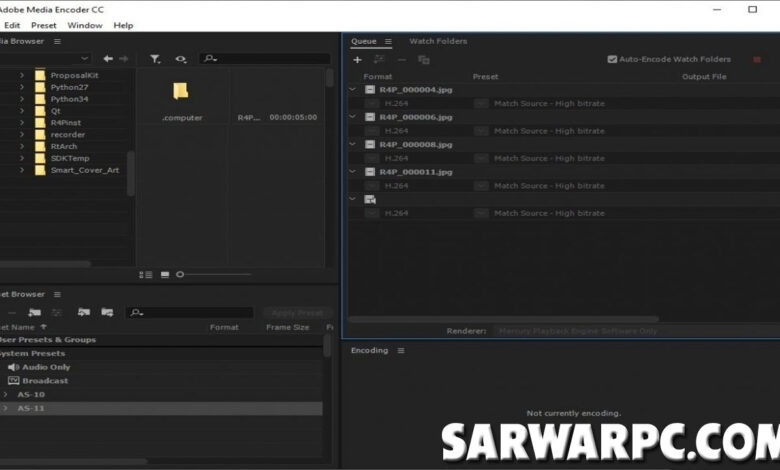Open the Media Browser panel menu icon

click(57, 41)
